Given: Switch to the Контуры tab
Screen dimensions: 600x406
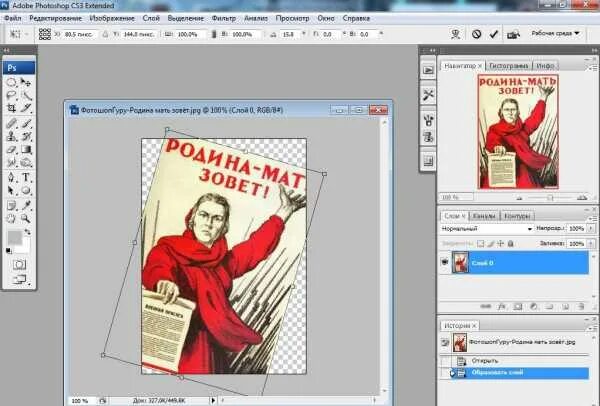Looking at the screenshot, I should 517,216.
